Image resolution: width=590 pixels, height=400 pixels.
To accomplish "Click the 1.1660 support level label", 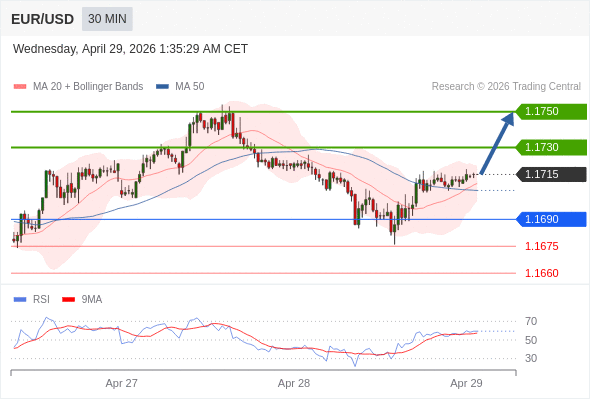I will (541, 273).
